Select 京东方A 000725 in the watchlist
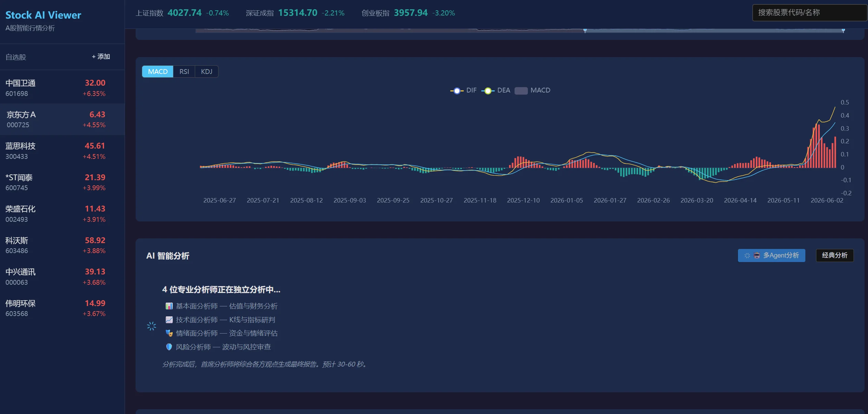This screenshot has width=868, height=414. [62, 119]
